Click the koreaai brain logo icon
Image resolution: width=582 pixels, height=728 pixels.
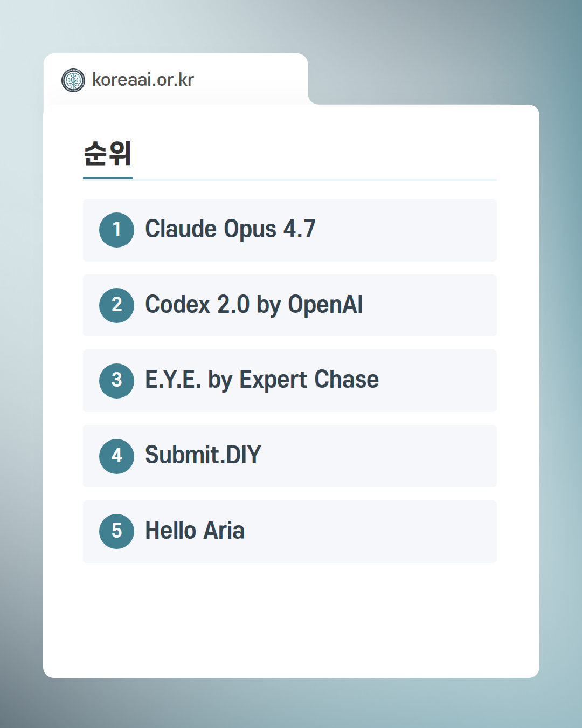(73, 80)
